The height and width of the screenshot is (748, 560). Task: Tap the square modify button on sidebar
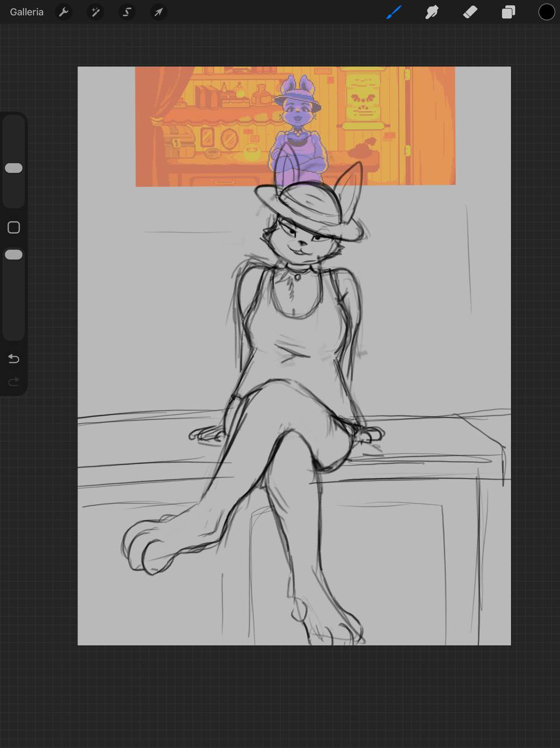point(13,227)
